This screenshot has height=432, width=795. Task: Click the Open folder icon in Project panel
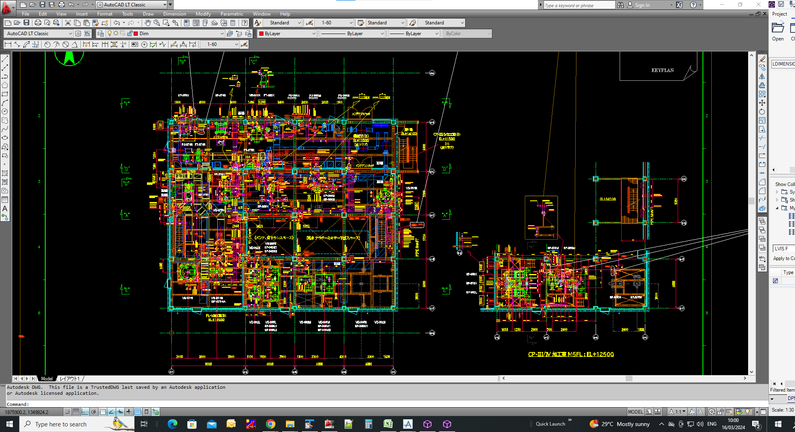[778, 28]
